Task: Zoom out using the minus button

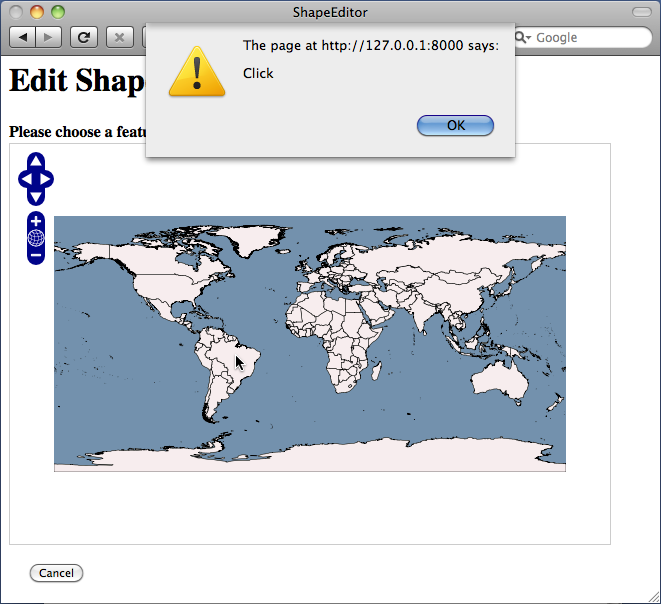Action: 36,255
